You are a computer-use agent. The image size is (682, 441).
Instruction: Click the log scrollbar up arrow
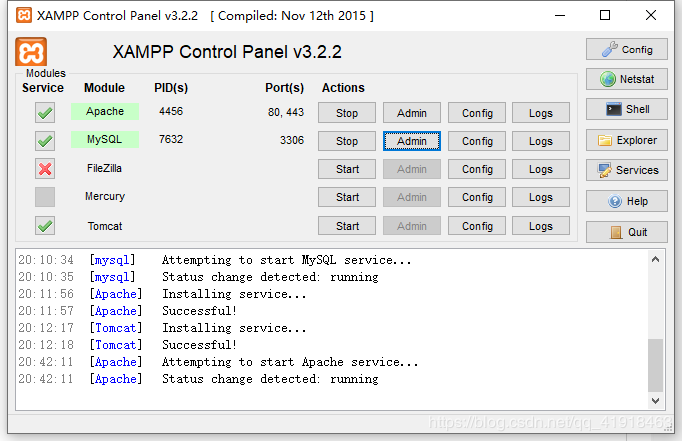tap(655, 260)
